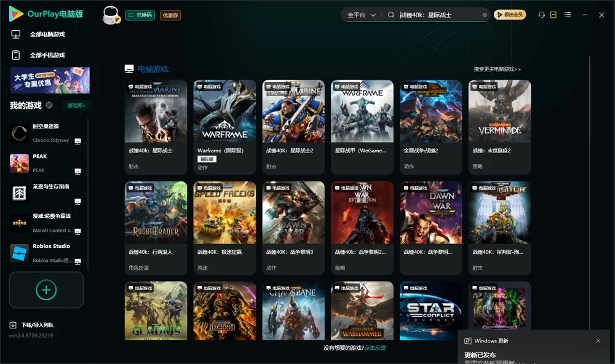Click 搜索更多电脑游戏>> link
Screen dimensions: 615x364
(x=498, y=69)
